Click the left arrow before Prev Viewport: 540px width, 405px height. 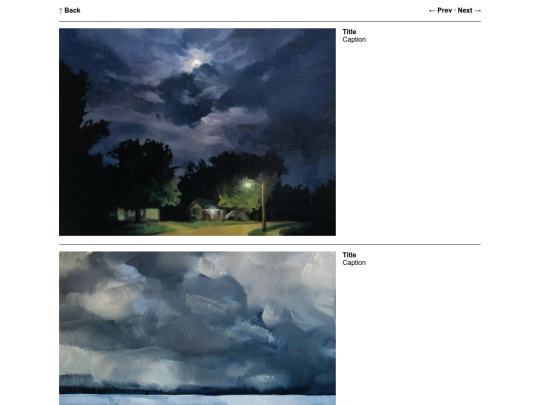(432, 11)
